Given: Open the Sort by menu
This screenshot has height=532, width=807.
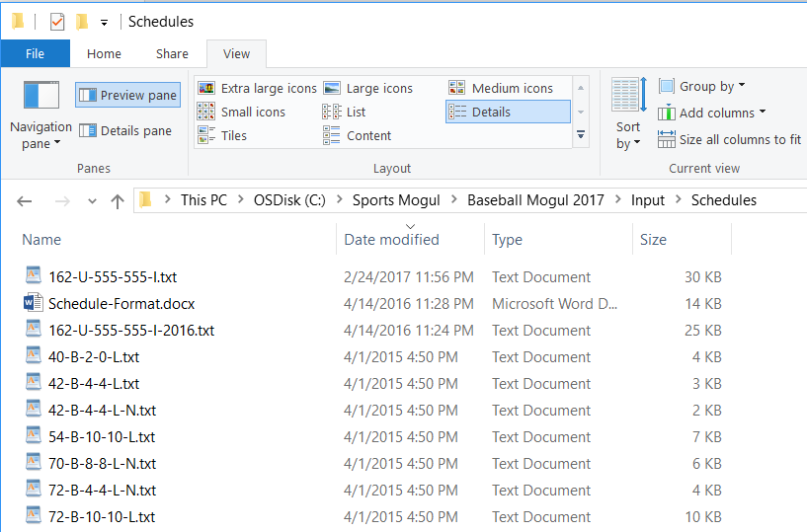Looking at the screenshot, I should coord(628,114).
